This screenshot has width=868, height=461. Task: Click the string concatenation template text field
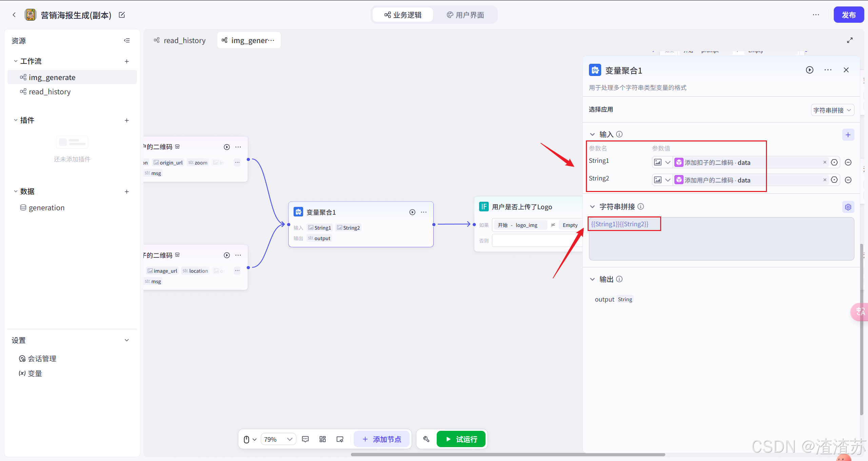[721, 239]
